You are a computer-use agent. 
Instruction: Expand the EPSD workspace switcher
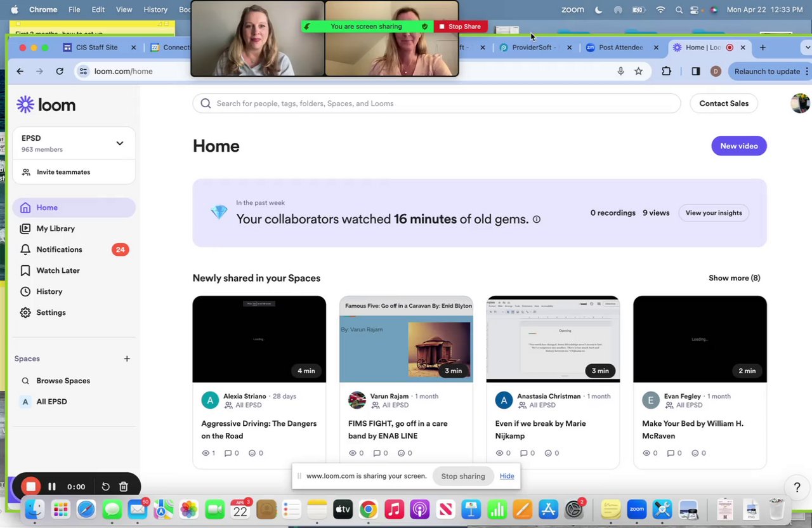tap(119, 143)
